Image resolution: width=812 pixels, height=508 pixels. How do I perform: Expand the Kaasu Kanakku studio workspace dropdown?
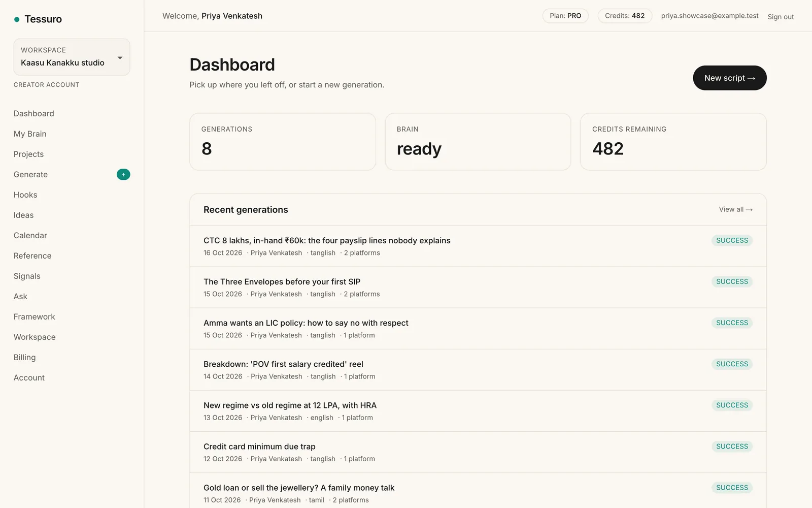coord(72,57)
